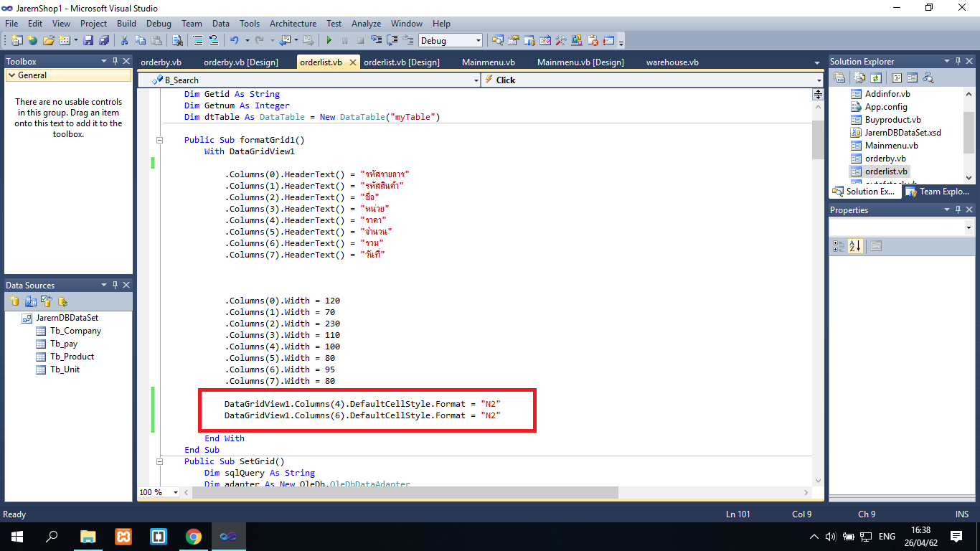Image resolution: width=980 pixels, height=551 pixels.
Task: Click the New Project toolbar icon
Action: (x=17, y=40)
